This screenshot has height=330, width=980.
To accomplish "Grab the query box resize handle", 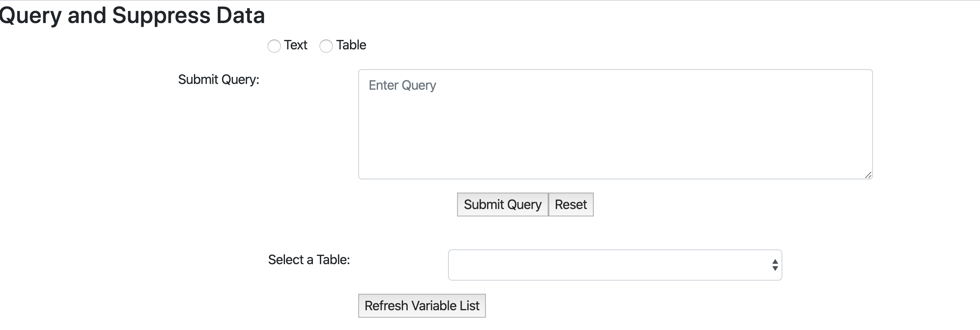I will tap(868, 175).
